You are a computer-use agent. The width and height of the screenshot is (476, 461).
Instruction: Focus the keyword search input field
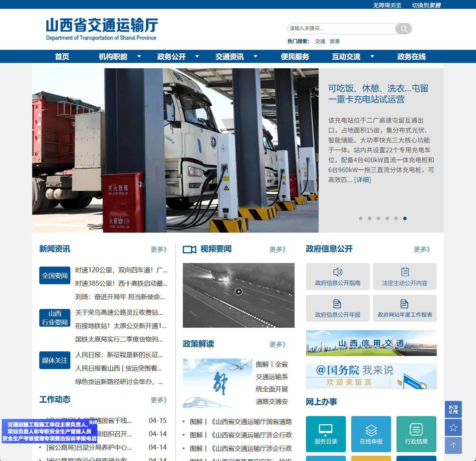point(341,29)
